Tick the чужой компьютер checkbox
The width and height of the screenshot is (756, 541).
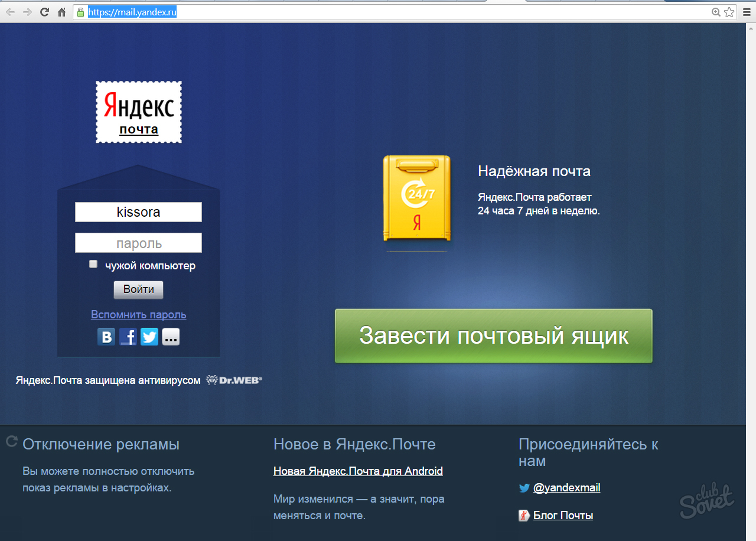tap(93, 265)
